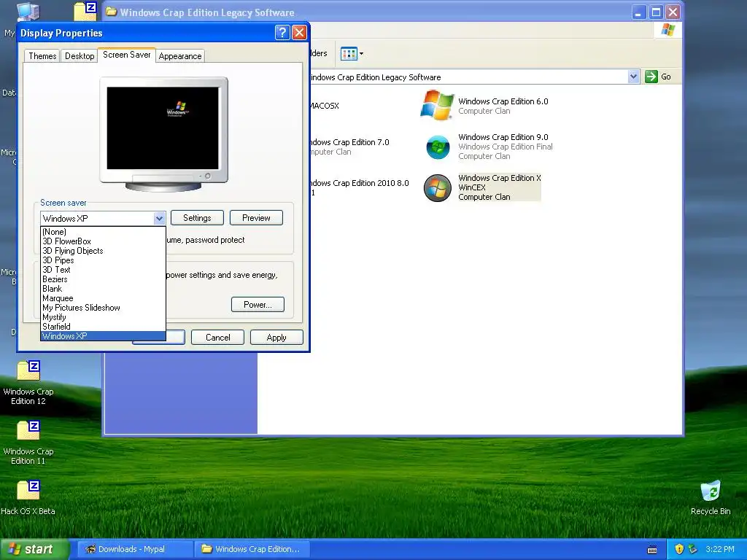
Task: Select Beziers screen saver option
Action: coord(103,279)
